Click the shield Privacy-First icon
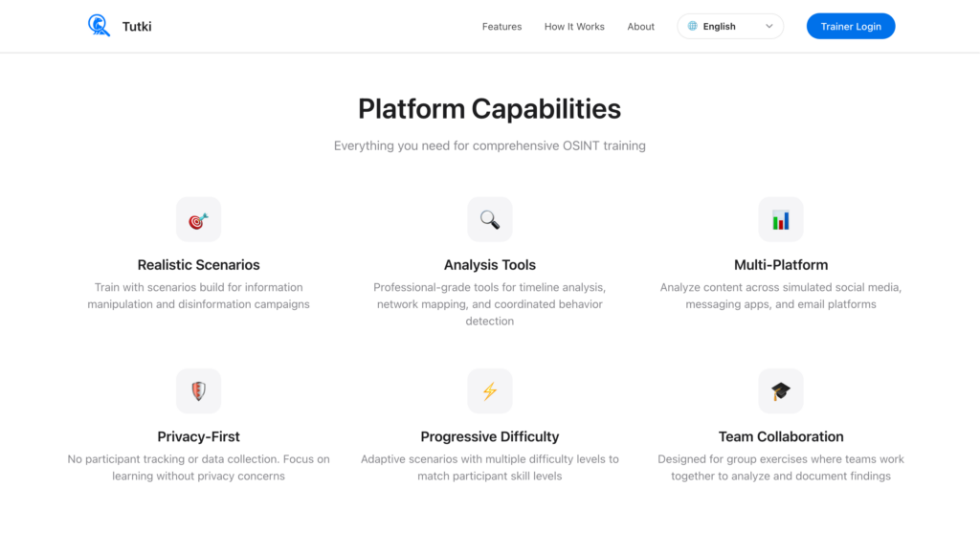This screenshot has height=533, width=980. coord(198,391)
